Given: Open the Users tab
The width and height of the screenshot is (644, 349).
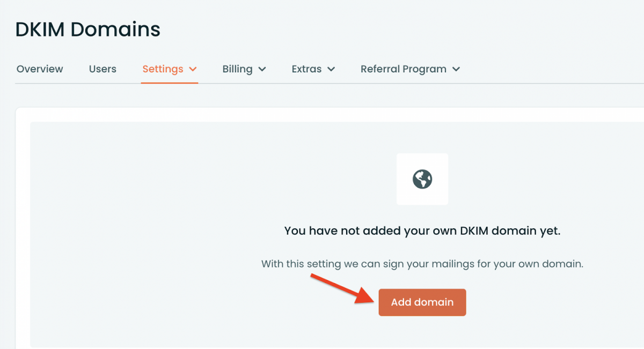Looking at the screenshot, I should tap(103, 69).
